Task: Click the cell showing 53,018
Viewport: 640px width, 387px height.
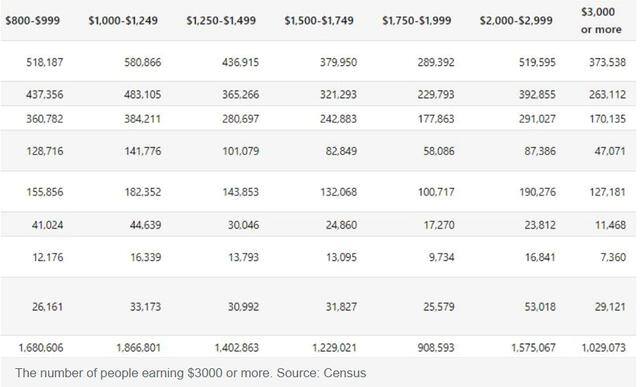Action: coord(540,307)
